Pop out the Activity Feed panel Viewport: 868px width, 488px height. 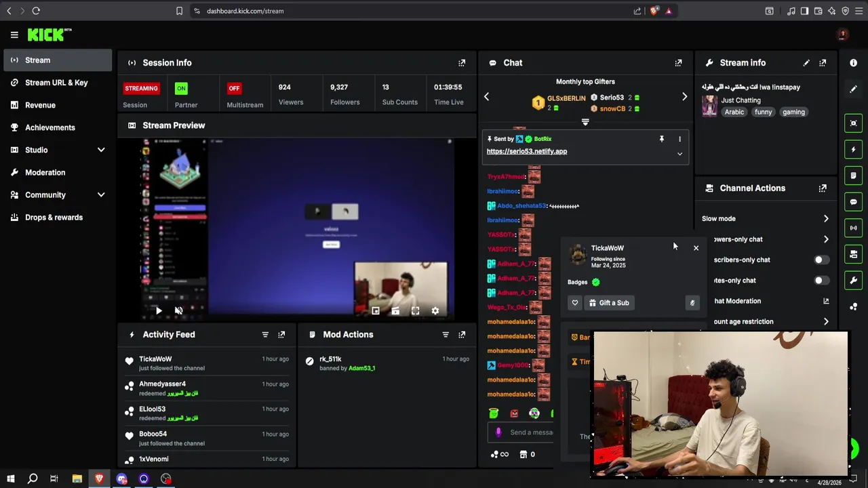tap(281, 335)
